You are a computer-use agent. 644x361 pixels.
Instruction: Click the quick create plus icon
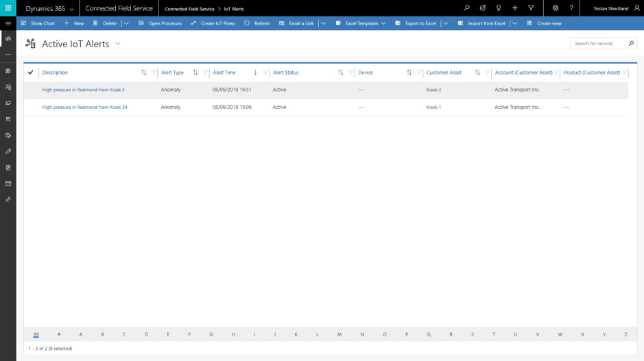click(514, 8)
